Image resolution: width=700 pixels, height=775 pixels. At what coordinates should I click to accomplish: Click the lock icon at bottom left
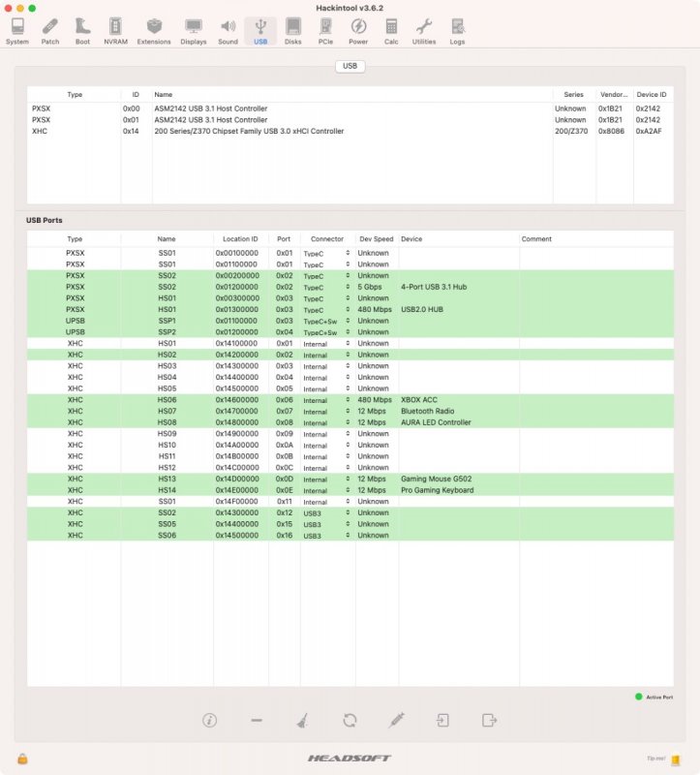pos(22,759)
